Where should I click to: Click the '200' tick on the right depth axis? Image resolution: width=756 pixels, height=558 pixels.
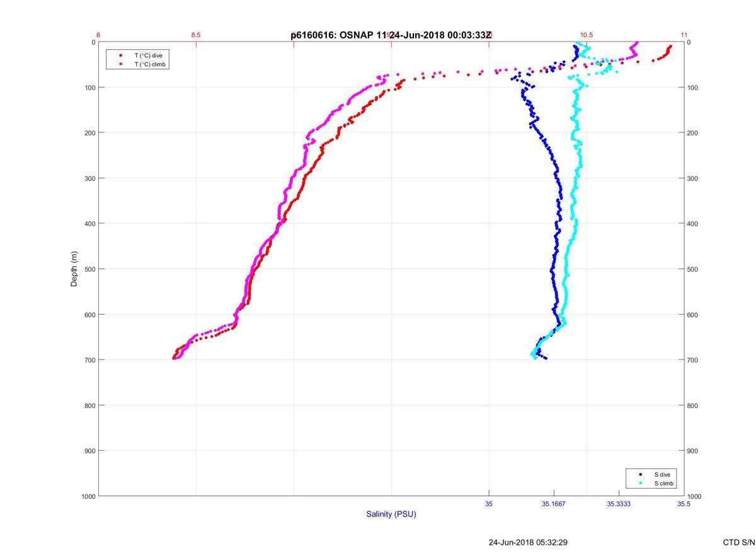(693, 133)
